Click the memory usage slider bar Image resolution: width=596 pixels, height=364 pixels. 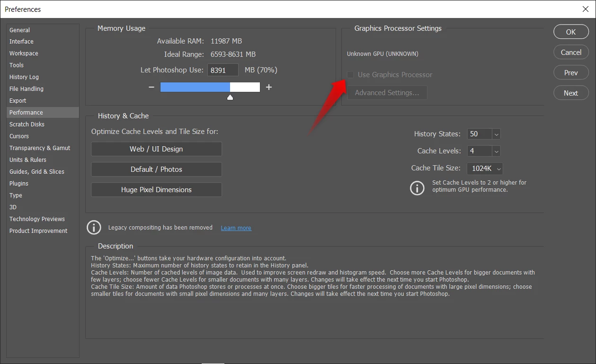click(210, 87)
